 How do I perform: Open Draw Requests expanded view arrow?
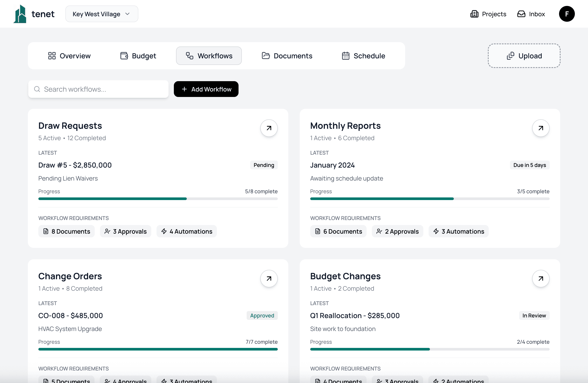[x=269, y=128]
